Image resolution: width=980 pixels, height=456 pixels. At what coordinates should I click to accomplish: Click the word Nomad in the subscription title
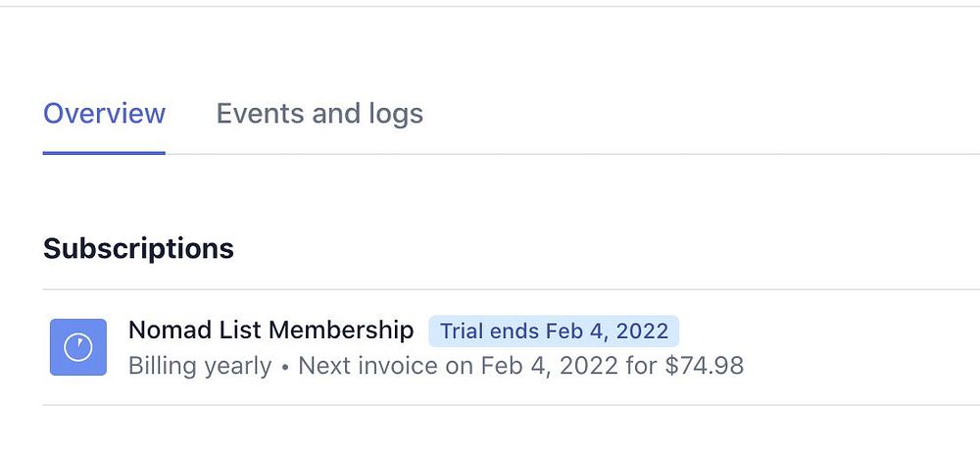164,330
